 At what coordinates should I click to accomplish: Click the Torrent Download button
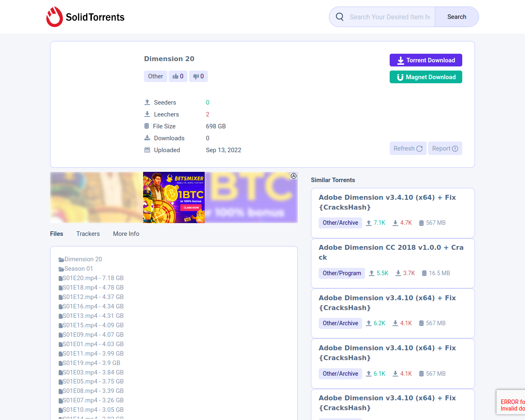[426, 60]
